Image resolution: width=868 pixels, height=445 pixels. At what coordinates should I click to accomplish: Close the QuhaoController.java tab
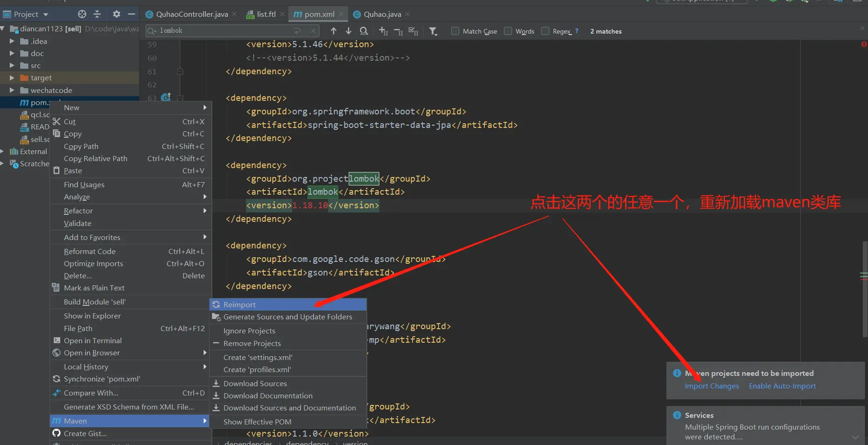[234, 14]
